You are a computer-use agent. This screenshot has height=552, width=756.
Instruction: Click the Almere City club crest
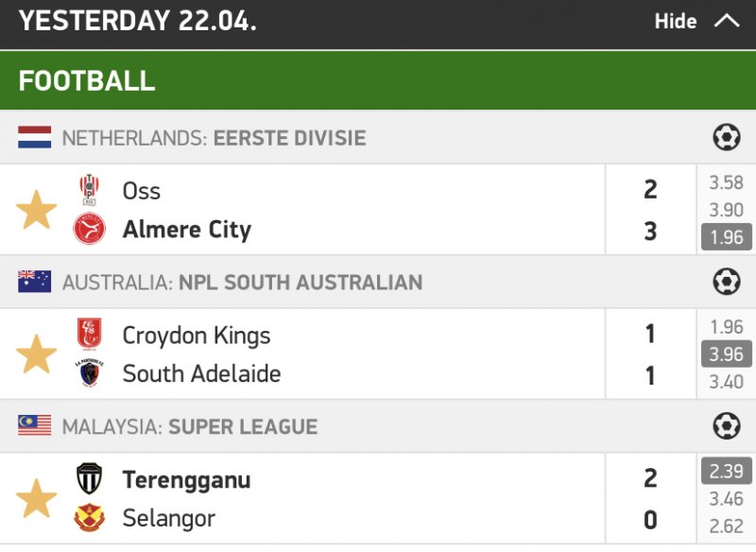[90, 230]
